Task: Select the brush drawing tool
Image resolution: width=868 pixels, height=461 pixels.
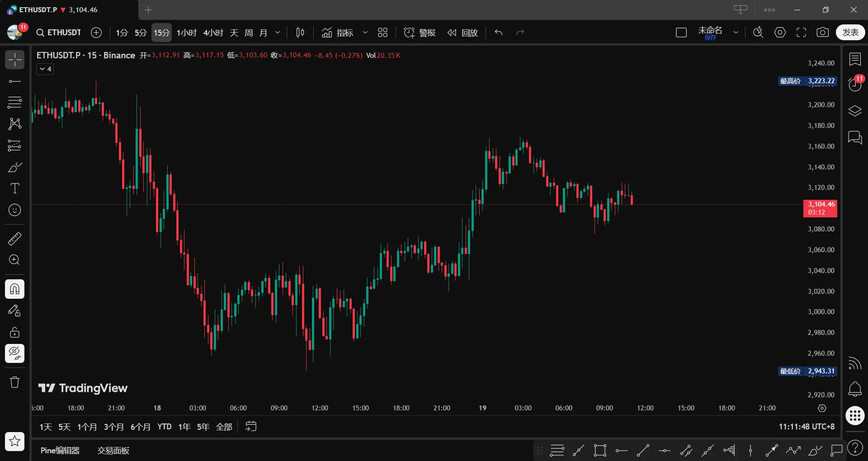Action: pos(14,167)
